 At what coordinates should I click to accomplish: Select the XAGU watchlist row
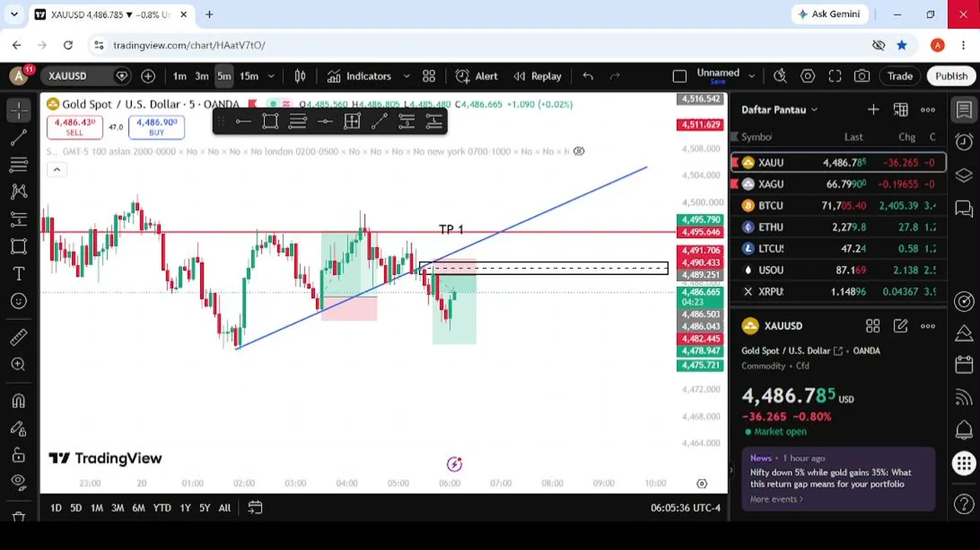click(838, 184)
